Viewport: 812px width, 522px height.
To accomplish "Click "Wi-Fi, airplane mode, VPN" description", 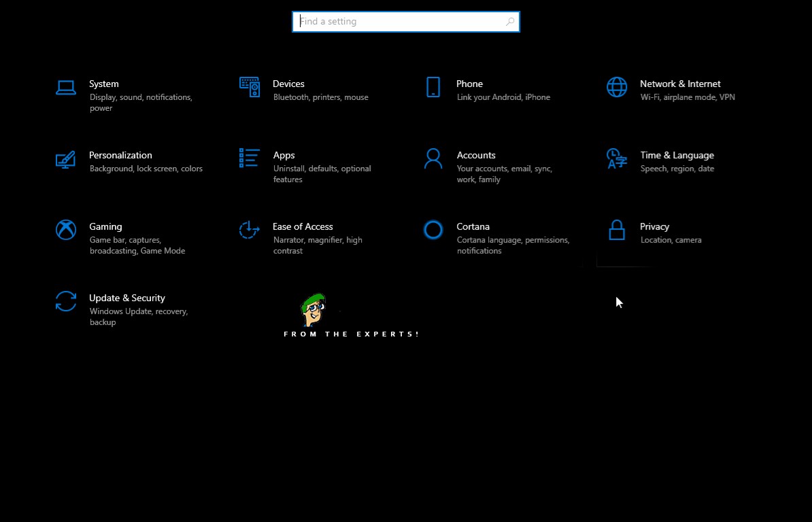I will (687, 97).
